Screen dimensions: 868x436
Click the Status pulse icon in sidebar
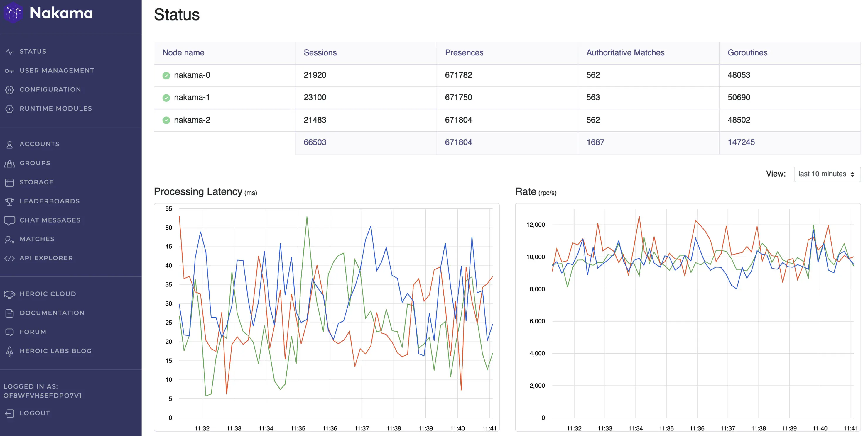pyautogui.click(x=9, y=52)
